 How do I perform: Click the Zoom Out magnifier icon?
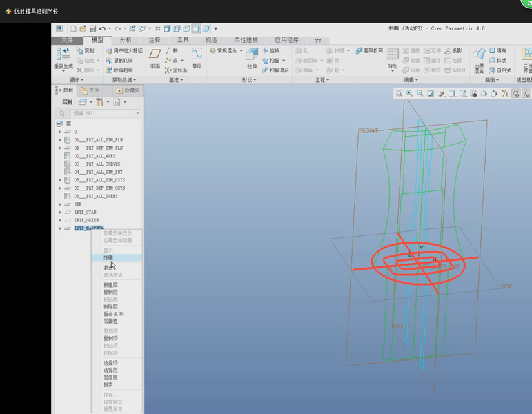420,93
